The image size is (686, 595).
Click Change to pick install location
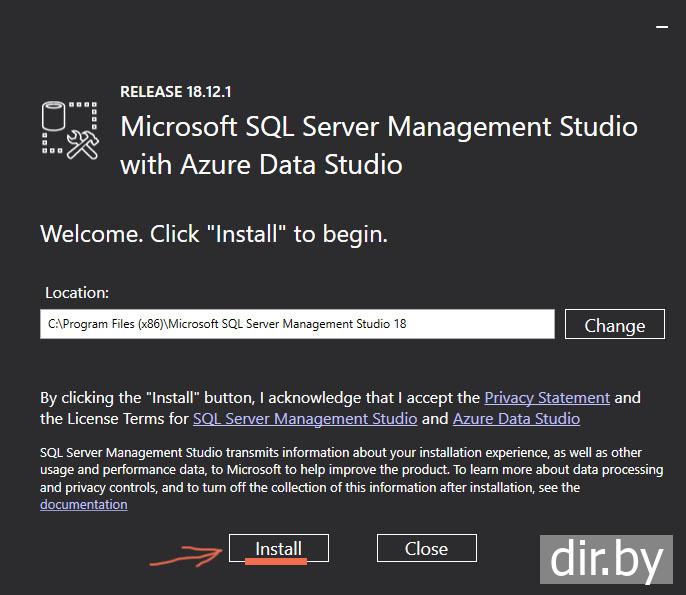point(614,325)
